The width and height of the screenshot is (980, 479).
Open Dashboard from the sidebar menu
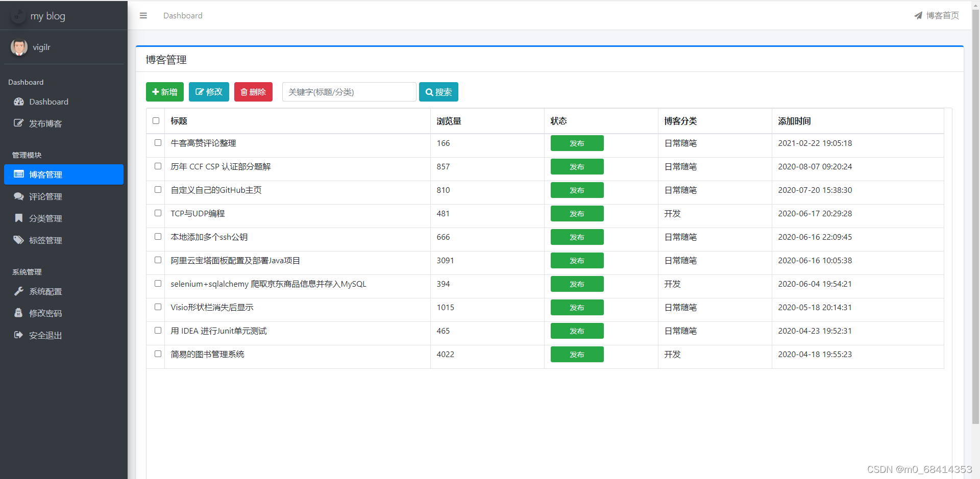point(48,102)
